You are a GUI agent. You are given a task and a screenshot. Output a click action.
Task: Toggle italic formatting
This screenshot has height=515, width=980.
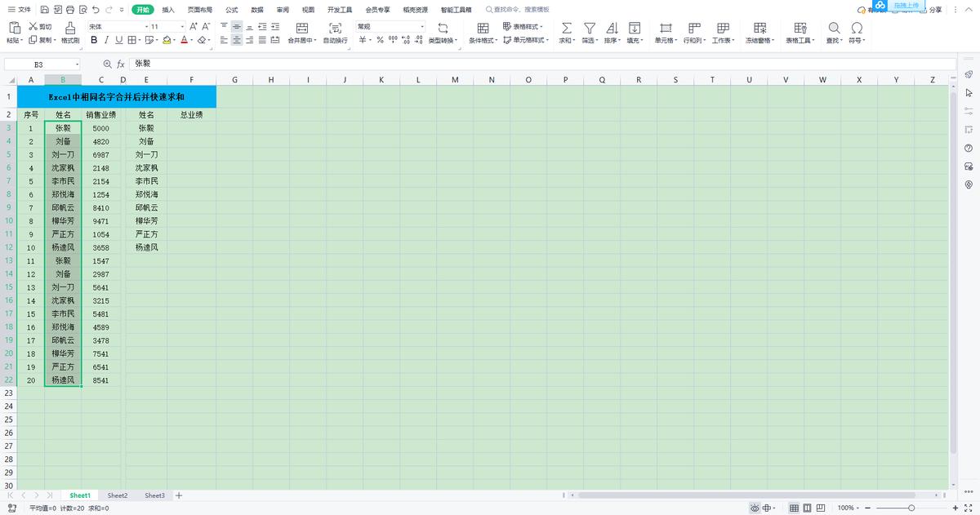pos(106,39)
